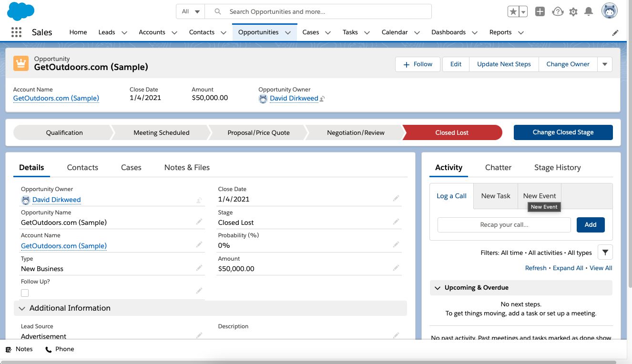This screenshot has height=364, width=632.
Task: Expand the Leads tab dropdown chevron
Action: 124,32
